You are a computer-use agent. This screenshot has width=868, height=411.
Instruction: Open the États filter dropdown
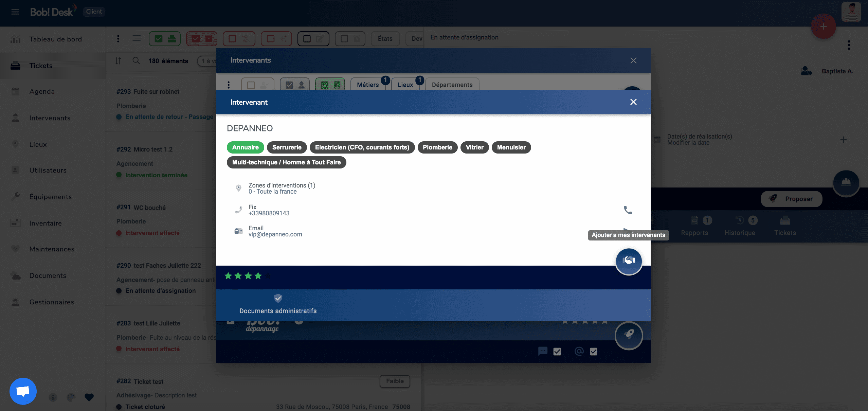385,39
